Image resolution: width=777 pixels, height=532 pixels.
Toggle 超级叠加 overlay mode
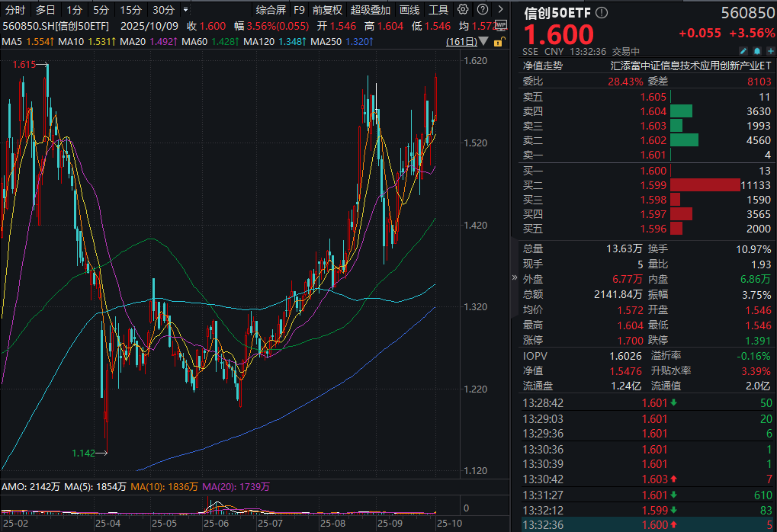370,10
